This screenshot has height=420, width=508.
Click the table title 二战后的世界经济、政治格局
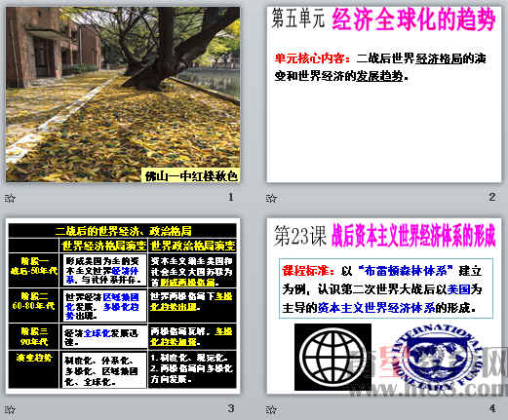pyautogui.click(x=123, y=231)
